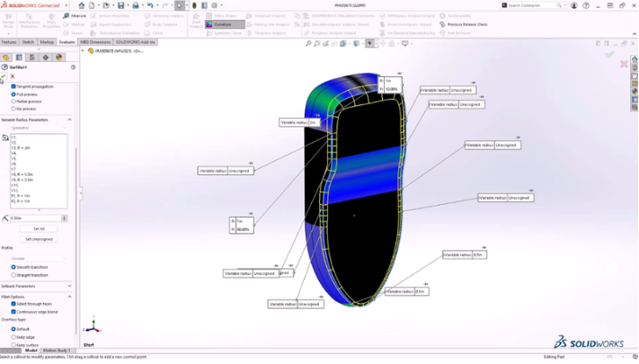The height and width of the screenshot is (364, 639).
Task: Open the ConfigurationManager tab icon
Action: [32, 58]
